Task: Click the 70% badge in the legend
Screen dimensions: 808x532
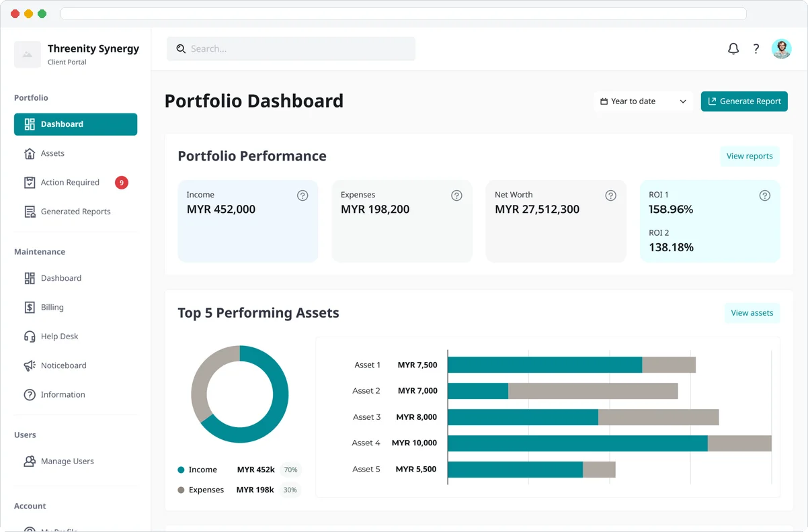Action: [x=290, y=470]
